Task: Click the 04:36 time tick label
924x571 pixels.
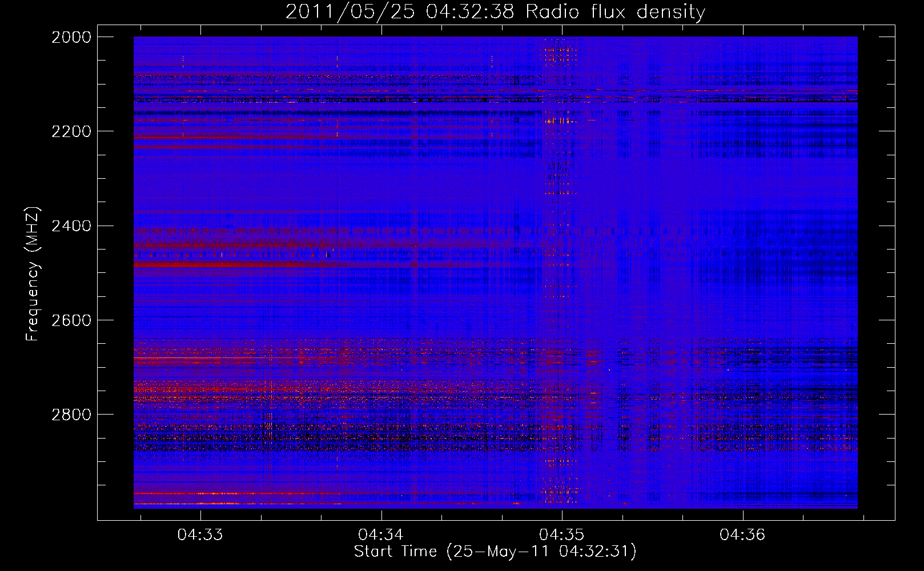Action: 742,535
